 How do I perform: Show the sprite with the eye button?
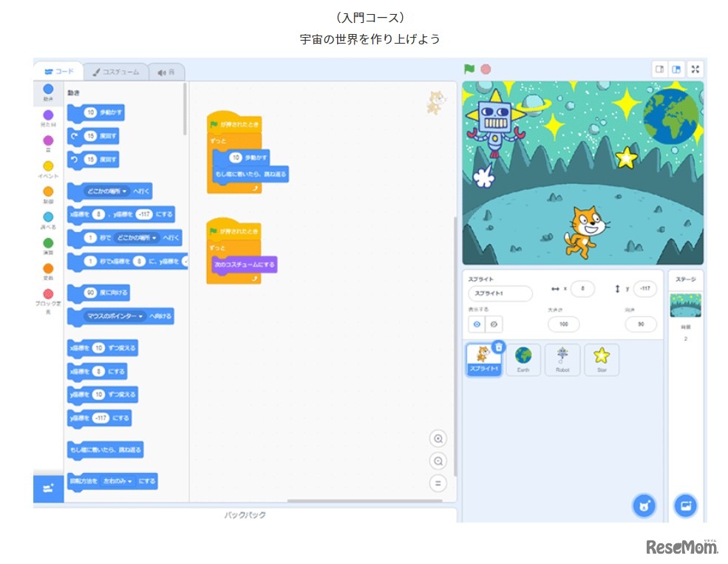click(477, 324)
